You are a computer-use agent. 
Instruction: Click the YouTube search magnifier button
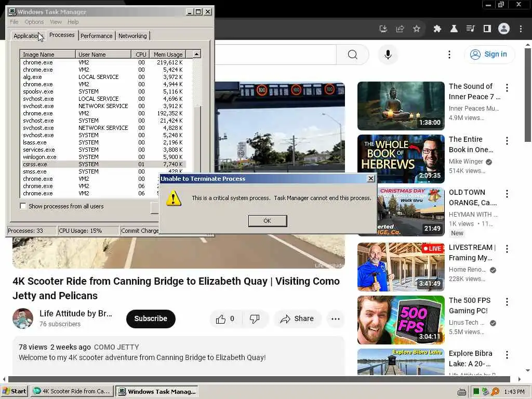click(353, 55)
